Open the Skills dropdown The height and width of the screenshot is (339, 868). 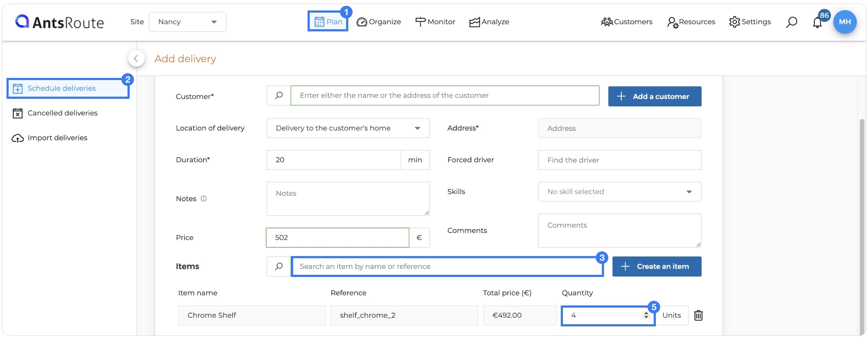point(619,192)
